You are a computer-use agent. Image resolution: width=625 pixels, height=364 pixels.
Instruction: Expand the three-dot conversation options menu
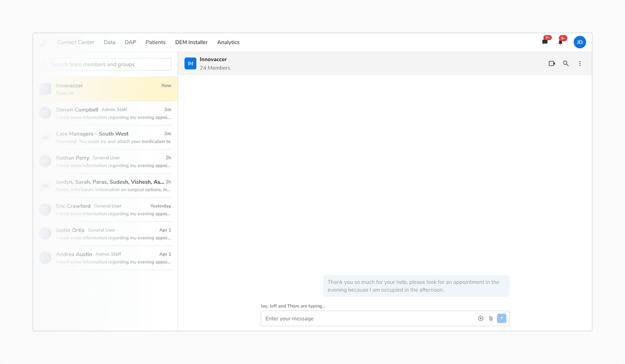(580, 63)
